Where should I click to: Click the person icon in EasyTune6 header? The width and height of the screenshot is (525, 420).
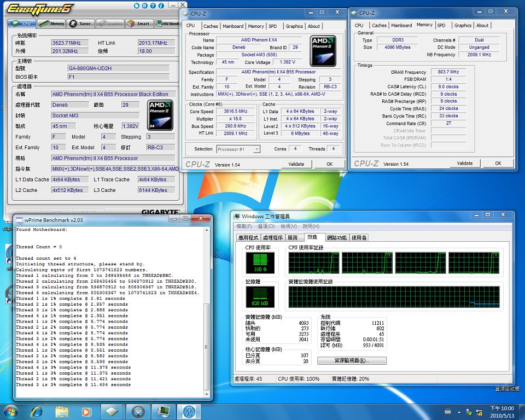click(x=144, y=5)
